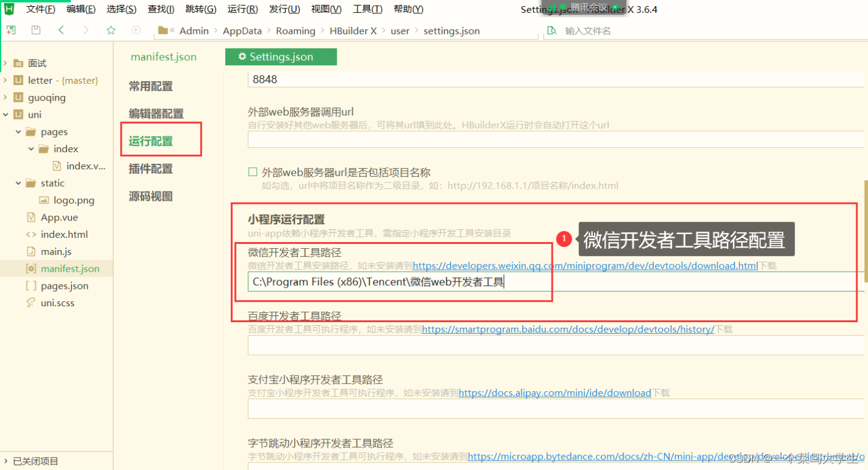Open the 视图(V) menu

326,9
